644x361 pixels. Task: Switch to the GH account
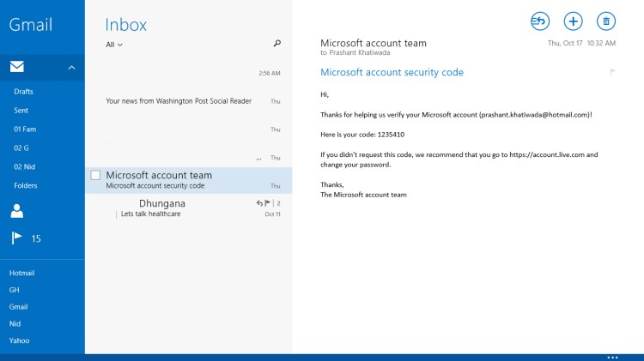(x=15, y=290)
